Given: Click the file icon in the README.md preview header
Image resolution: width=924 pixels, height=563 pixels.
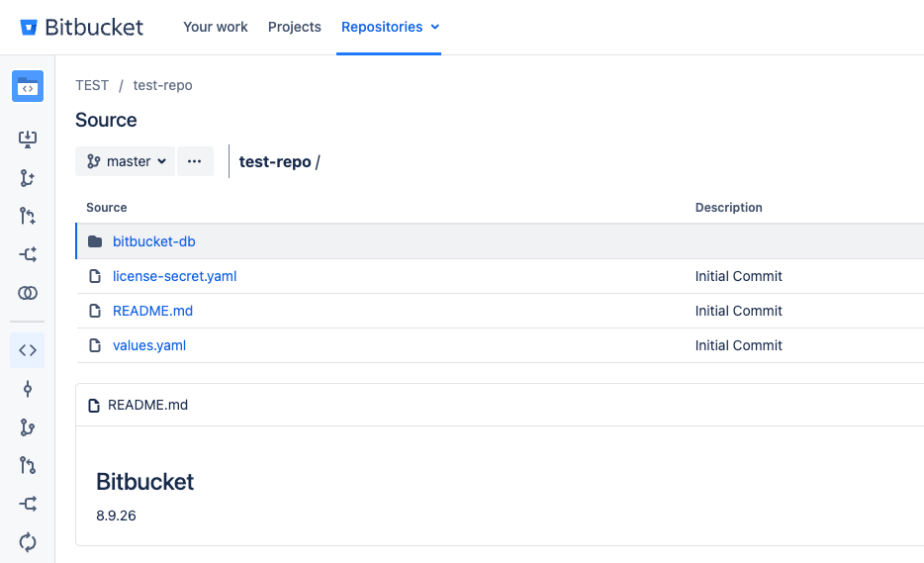Looking at the screenshot, I should [94, 406].
